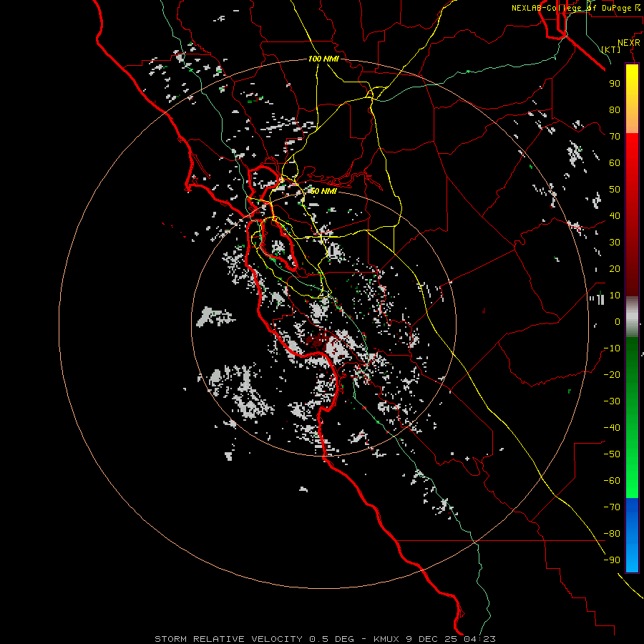Image resolution: width=644 pixels, height=644 pixels.
Task: Click the NEXR label near top right
Action: point(628,43)
